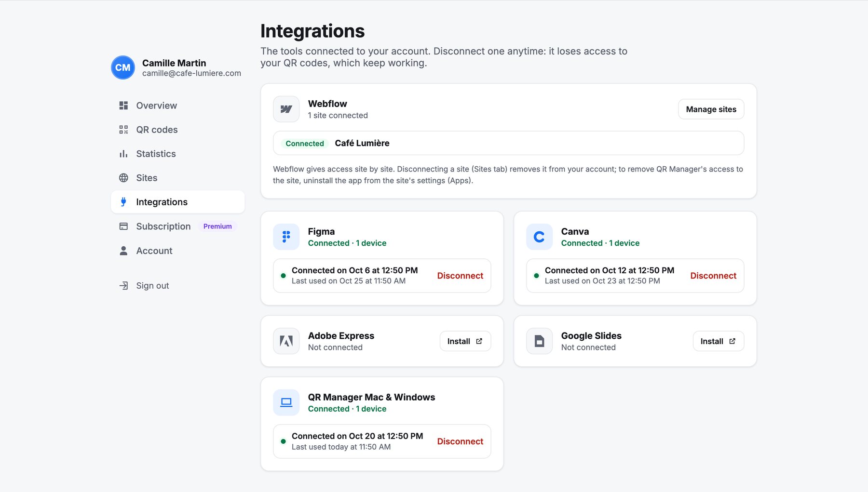Click the Figma logo icon
This screenshot has height=492, width=868.
[286, 237]
